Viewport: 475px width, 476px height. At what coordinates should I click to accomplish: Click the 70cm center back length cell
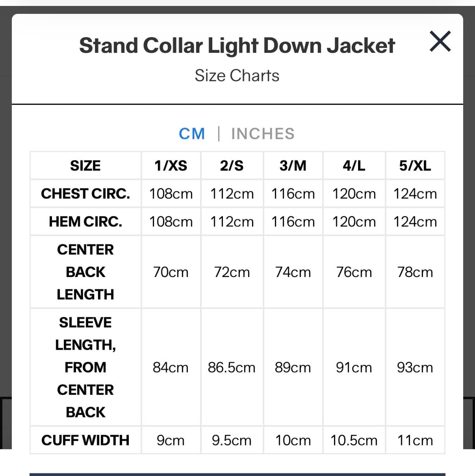[171, 272]
